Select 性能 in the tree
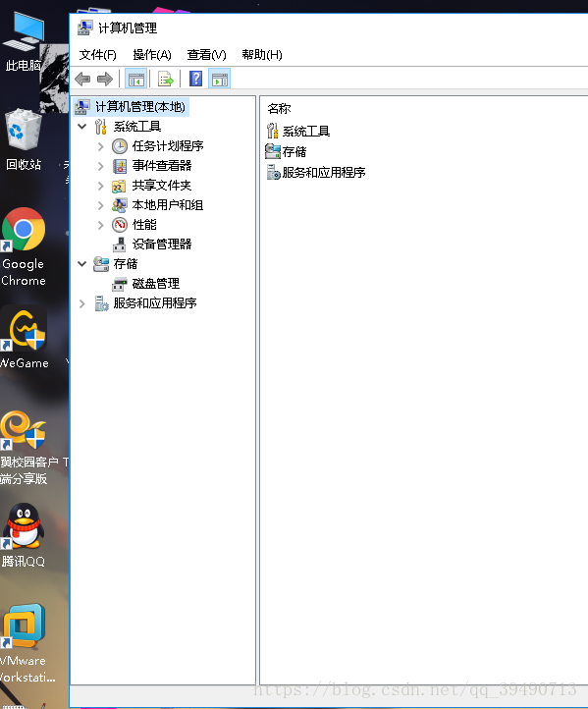Image resolution: width=588 pixels, height=709 pixels. click(x=144, y=225)
